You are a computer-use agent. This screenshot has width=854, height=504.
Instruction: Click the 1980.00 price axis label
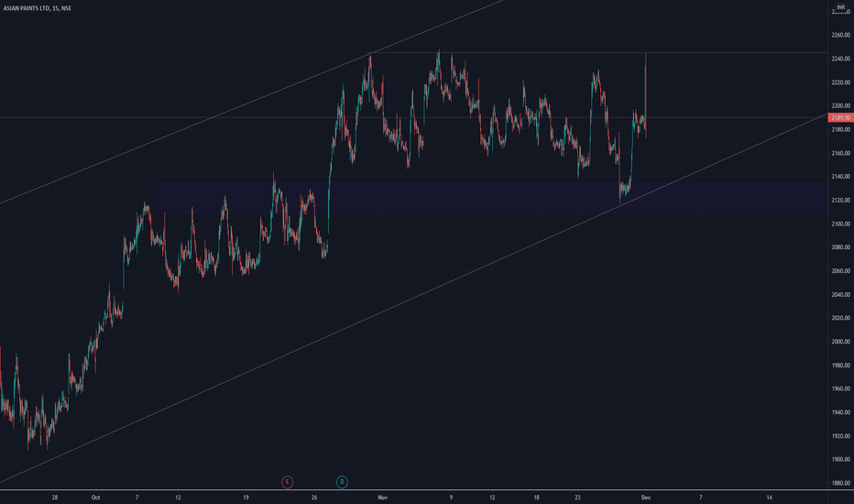coord(841,366)
